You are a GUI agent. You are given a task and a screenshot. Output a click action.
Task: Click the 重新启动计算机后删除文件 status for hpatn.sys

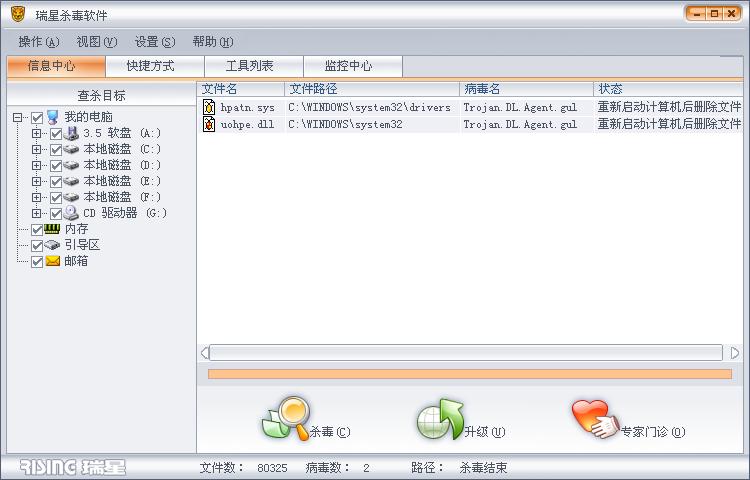669,107
